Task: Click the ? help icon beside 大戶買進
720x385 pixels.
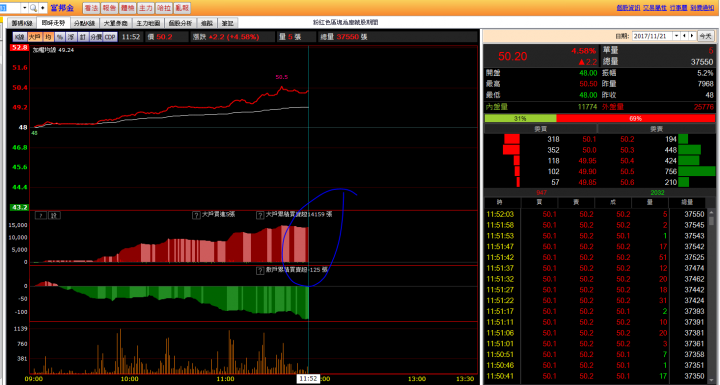Action: coord(196,215)
